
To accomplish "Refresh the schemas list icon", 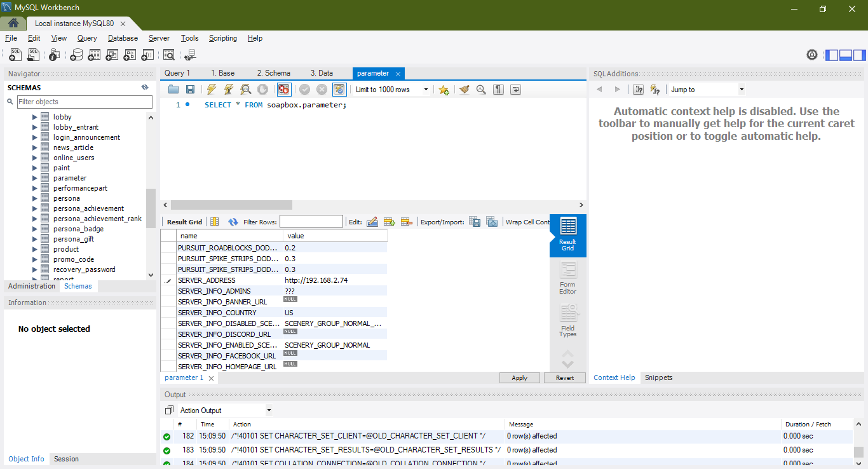I will pos(145,88).
